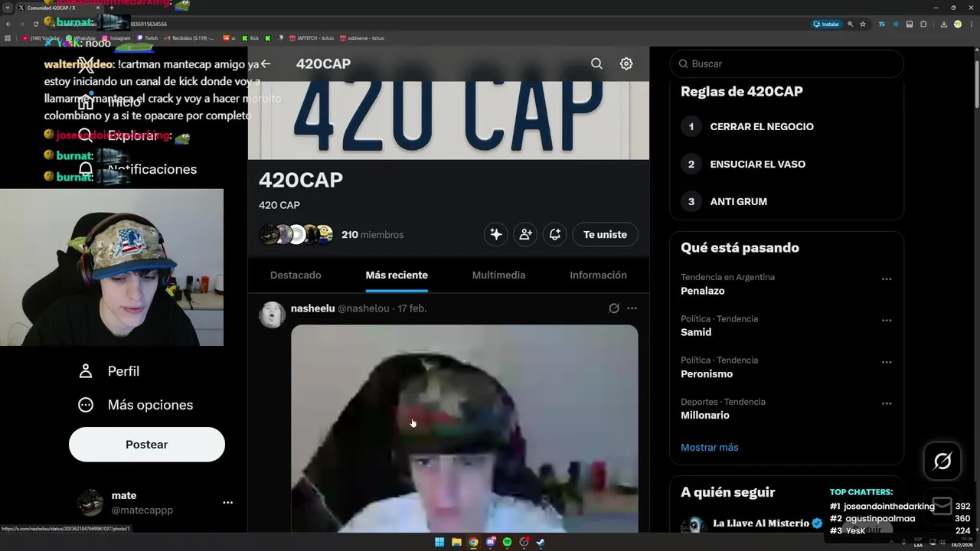Click the Grok icon on nasheelu's post
The image size is (980, 551).
[x=613, y=308]
